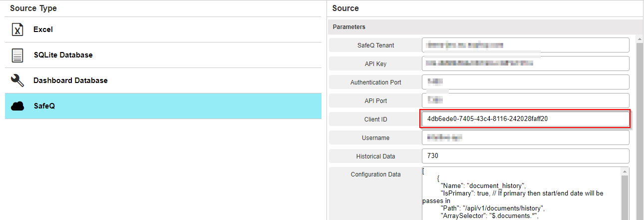Image resolution: width=644 pixels, height=220 pixels.
Task: Click the Username input field
Action: click(x=526, y=137)
